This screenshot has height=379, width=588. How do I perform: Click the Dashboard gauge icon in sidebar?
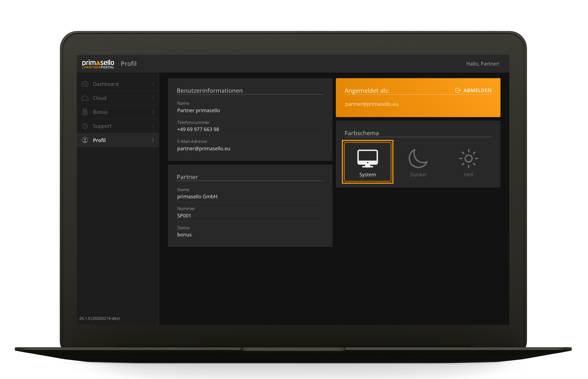click(x=85, y=84)
